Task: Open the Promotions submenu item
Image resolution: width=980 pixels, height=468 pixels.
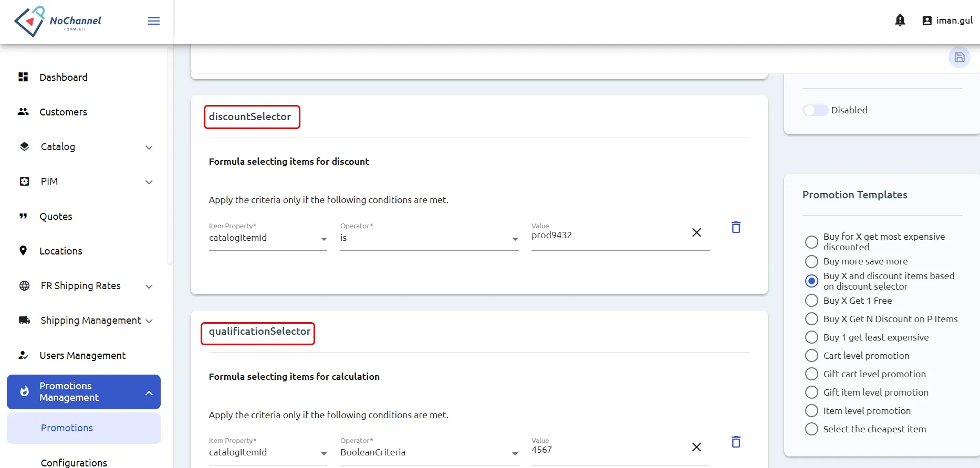Action: coord(84,428)
